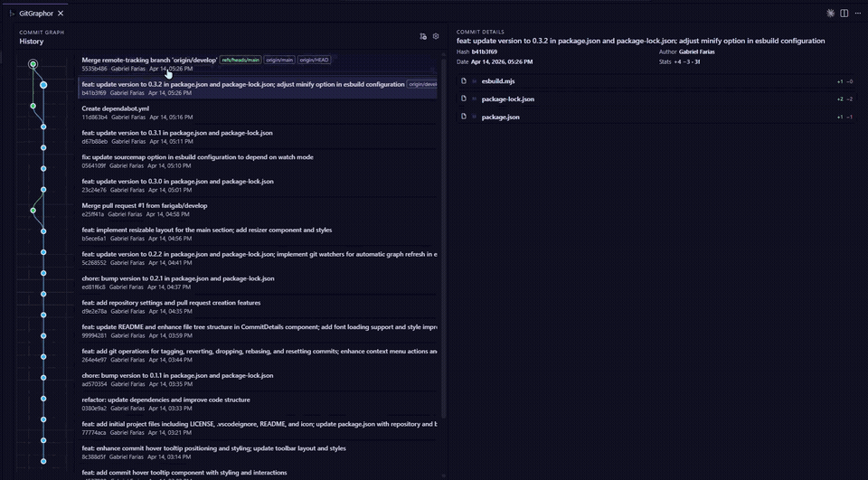Click green graph node for Merge pull request #1

[33, 211]
